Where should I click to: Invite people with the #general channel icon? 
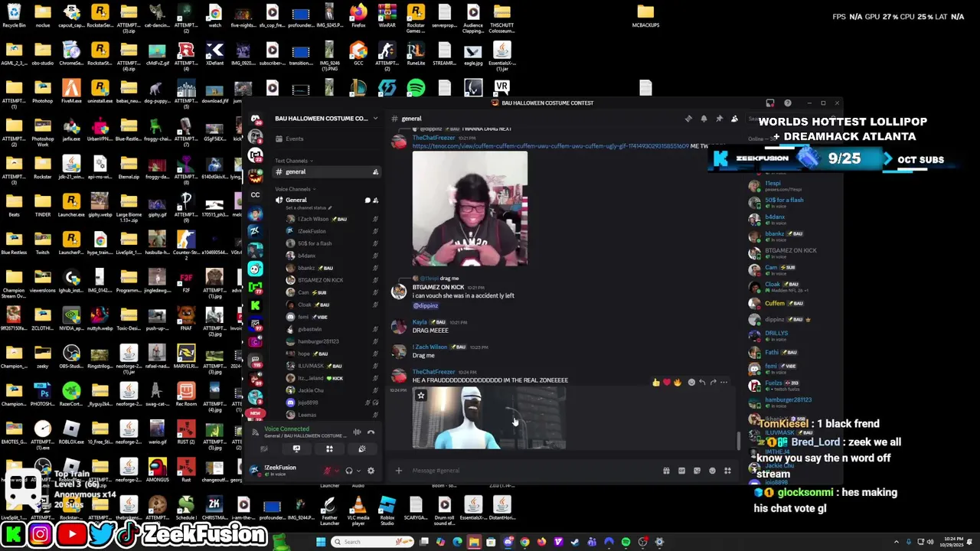click(x=375, y=171)
